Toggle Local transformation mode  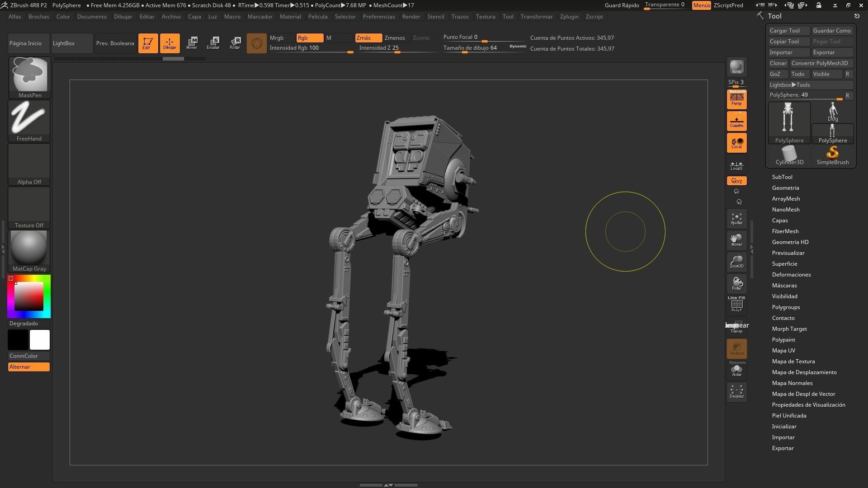736,143
